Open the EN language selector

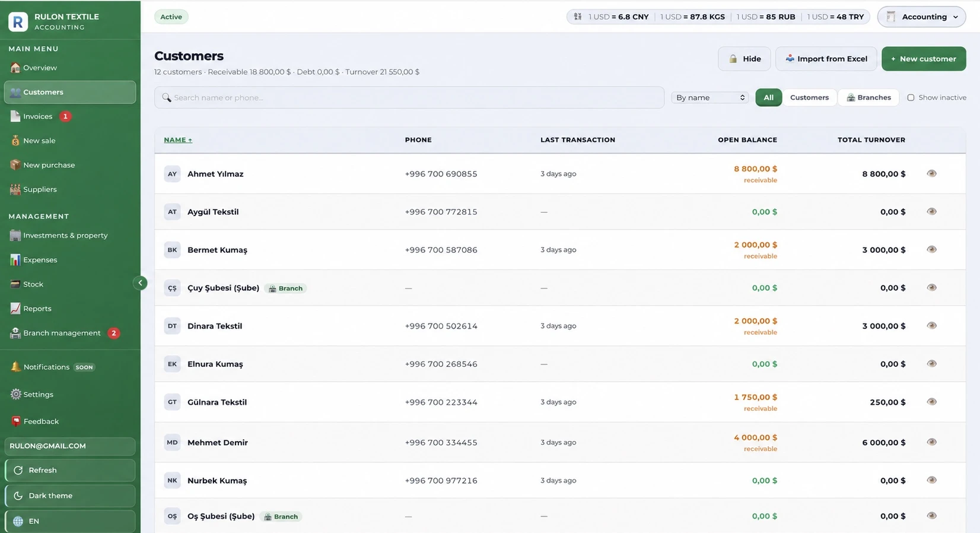coord(70,521)
